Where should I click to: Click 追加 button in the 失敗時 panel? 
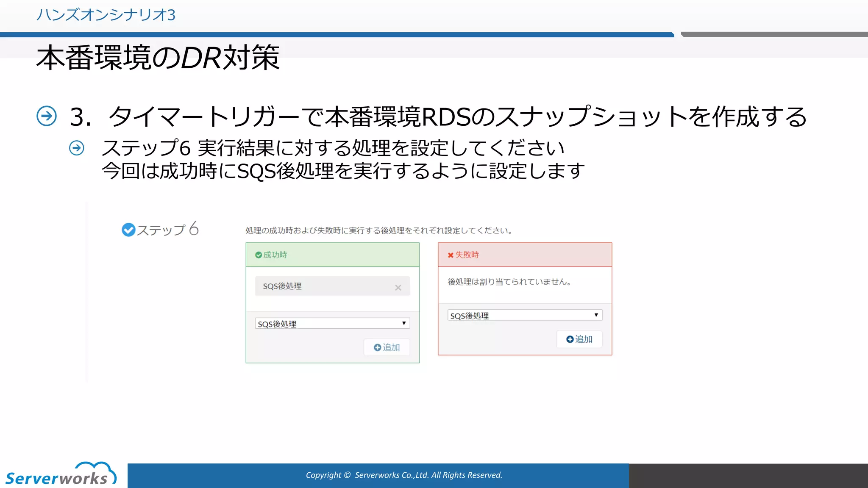pyautogui.click(x=579, y=339)
